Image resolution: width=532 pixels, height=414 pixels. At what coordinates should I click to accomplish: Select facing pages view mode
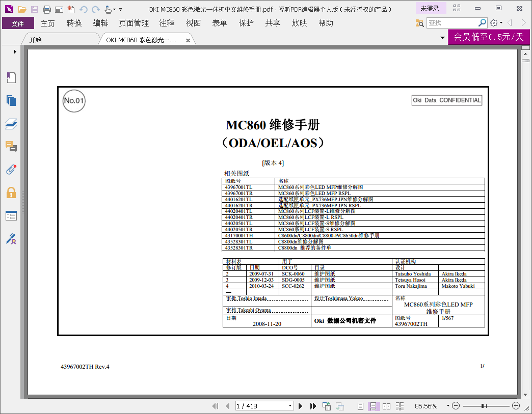coord(386,406)
